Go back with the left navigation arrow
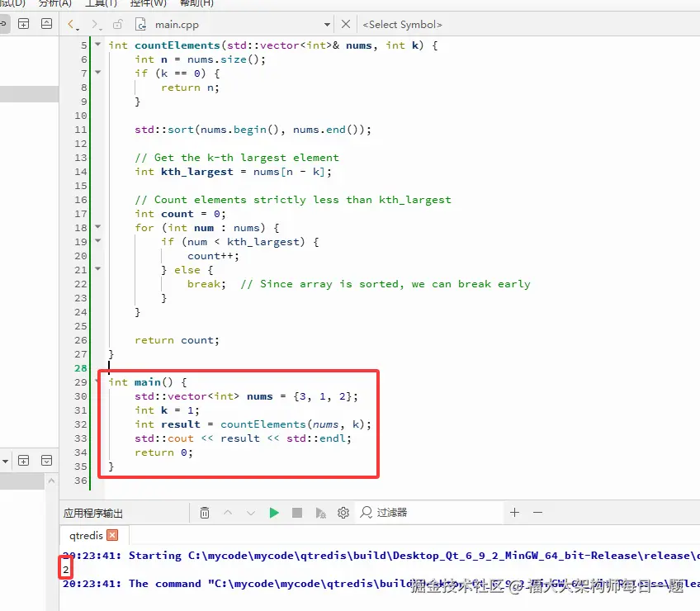700x611 pixels. [x=72, y=24]
